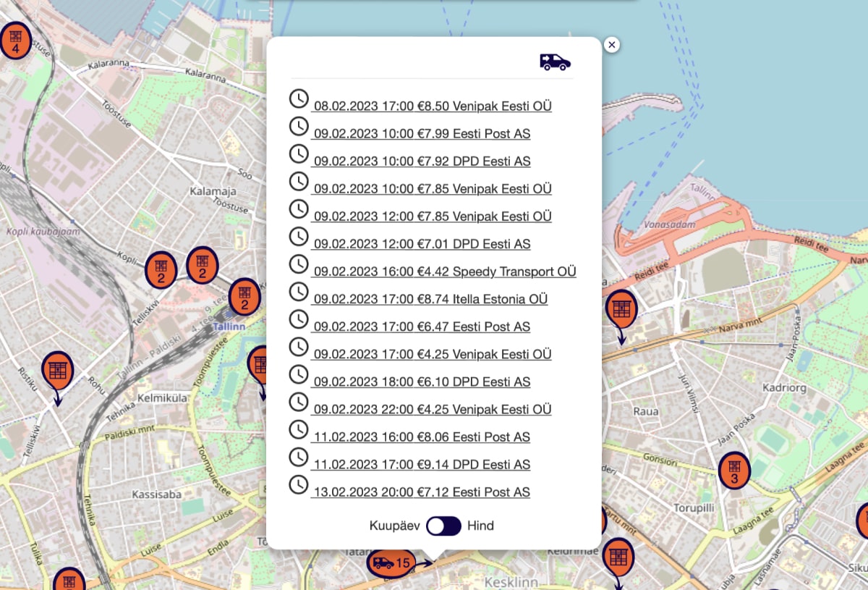Open the 13.02.2023 20:00 Eesti Post offer
Image resolution: width=868 pixels, height=590 pixels.
(421, 492)
